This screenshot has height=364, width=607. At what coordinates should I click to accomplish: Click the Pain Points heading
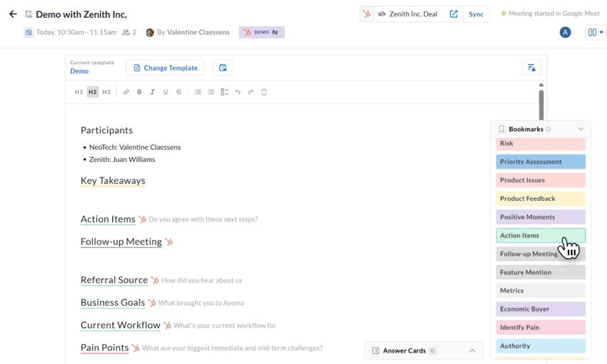click(104, 348)
